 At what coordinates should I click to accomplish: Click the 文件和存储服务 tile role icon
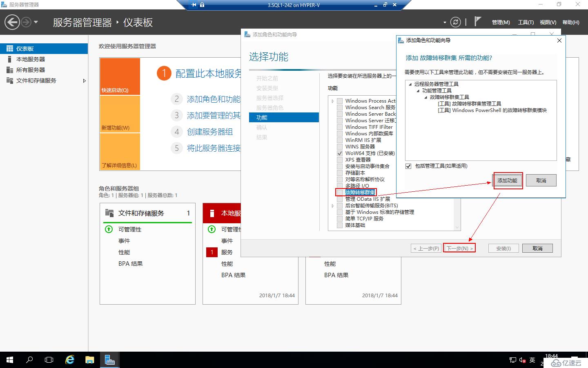coord(109,213)
